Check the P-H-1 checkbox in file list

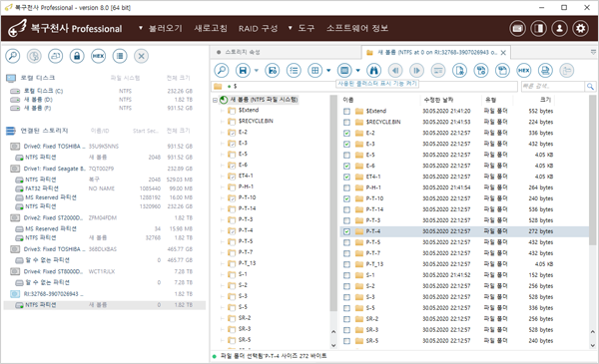pos(346,187)
